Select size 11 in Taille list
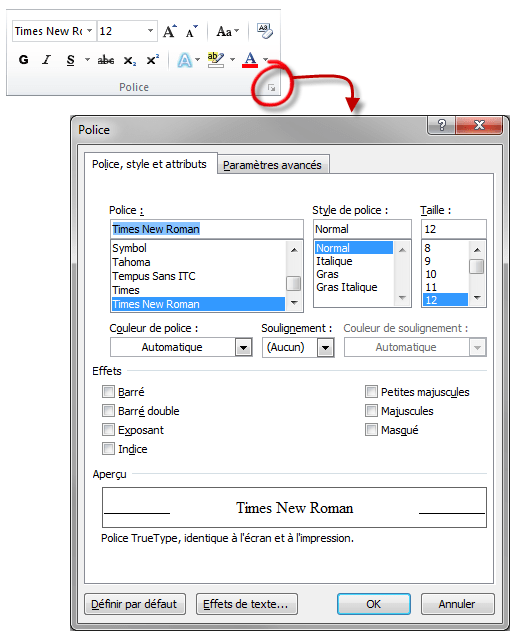 click(445, 287)
